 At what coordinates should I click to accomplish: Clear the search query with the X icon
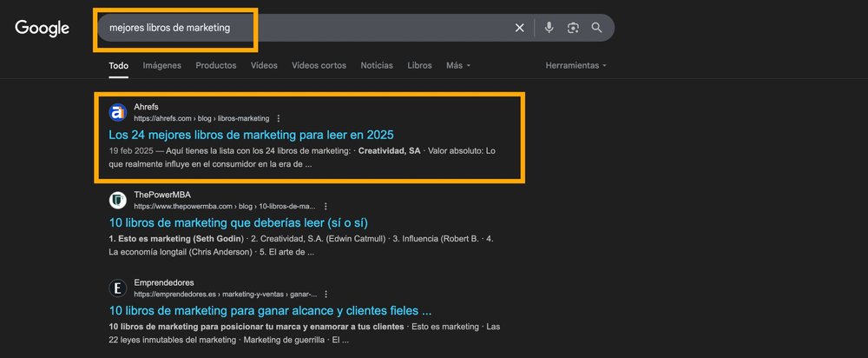519,28
